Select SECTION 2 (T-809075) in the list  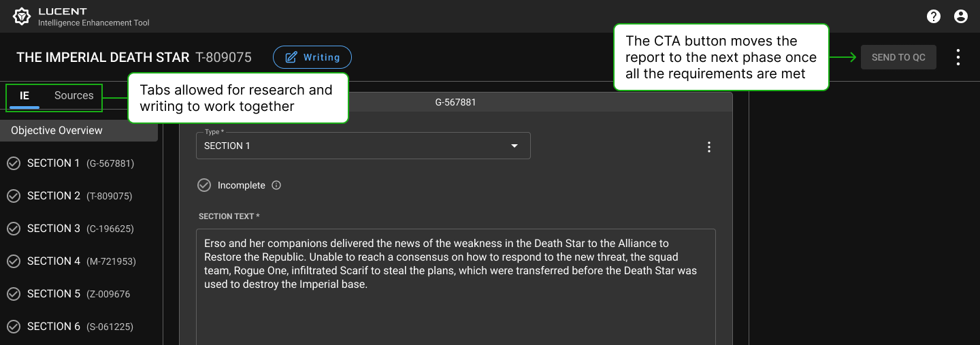click(81, 196)
